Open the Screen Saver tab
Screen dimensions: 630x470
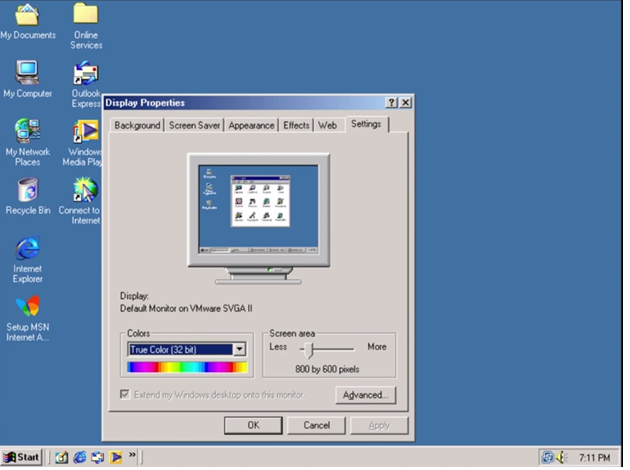[x=194, y=126]
